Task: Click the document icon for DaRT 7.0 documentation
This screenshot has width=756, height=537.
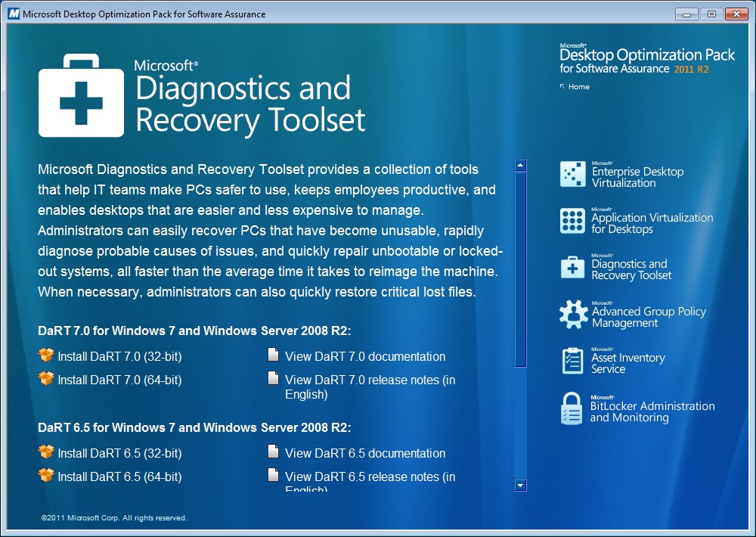Action: pos(274,355)
